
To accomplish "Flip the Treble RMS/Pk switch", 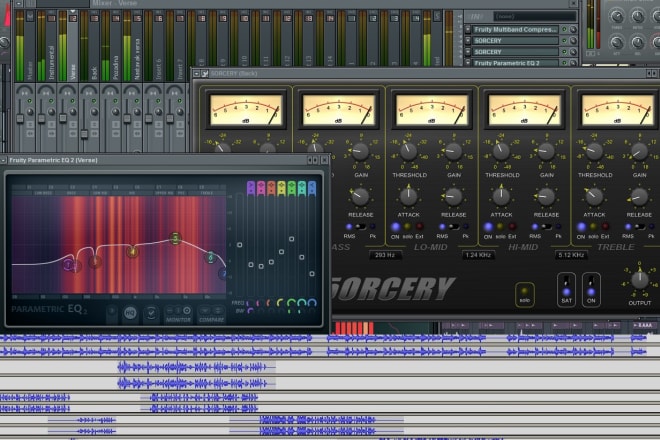I will tap(639, 227).
